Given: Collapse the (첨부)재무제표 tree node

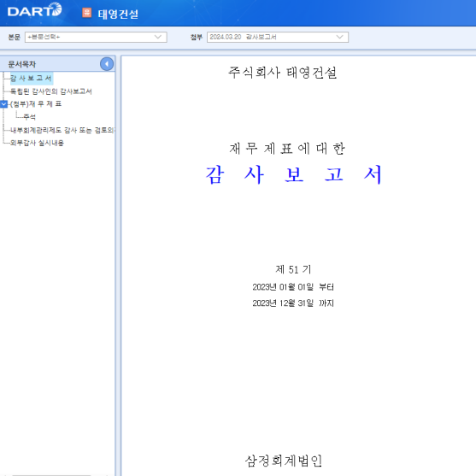Looking at the screenshot, I should [3, 104].
